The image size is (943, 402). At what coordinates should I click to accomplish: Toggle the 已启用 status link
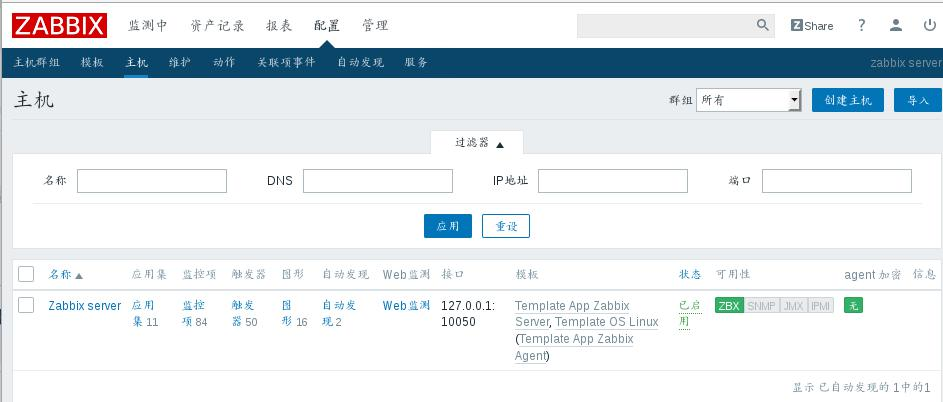point(689,313)
